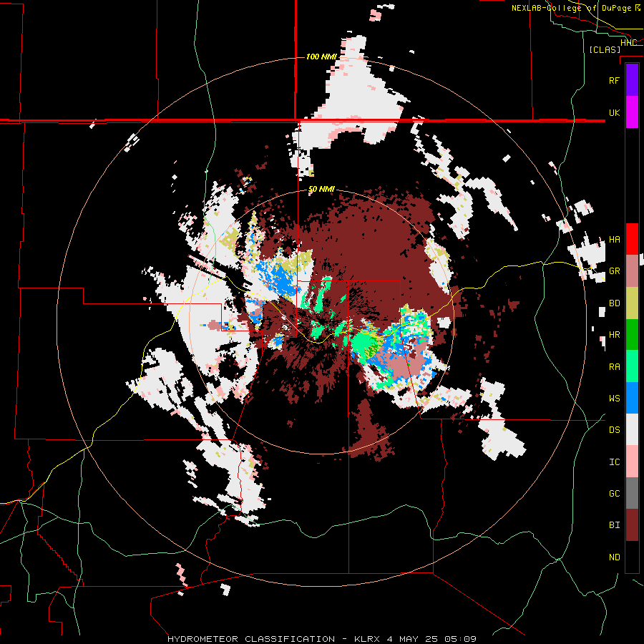The image size is (644, 644).
Task: Click the WS legend label
Action: coord(614,399)
